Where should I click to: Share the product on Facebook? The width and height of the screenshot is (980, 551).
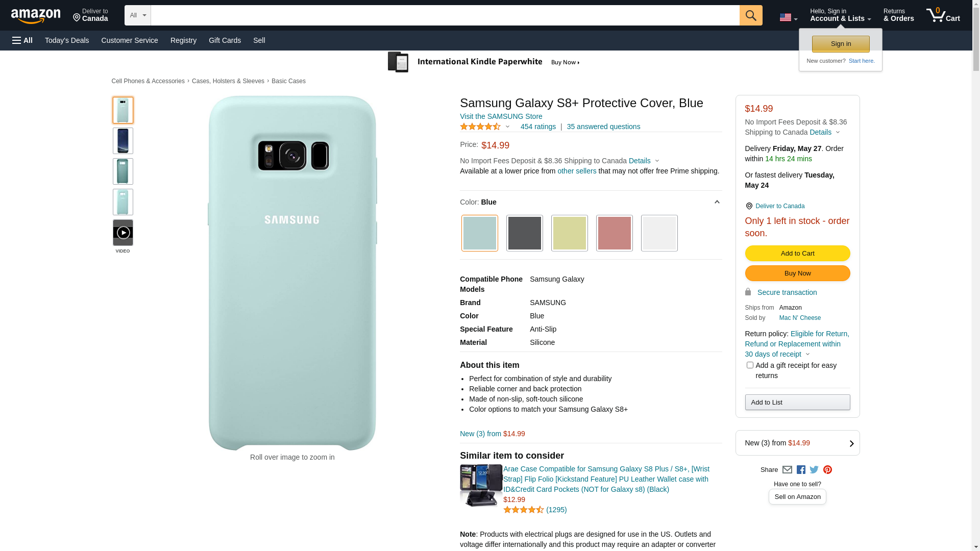pyautogui.click(x=801, y=470)
